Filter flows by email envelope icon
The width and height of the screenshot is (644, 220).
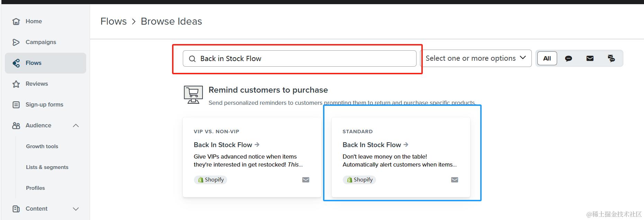[590, 58]
